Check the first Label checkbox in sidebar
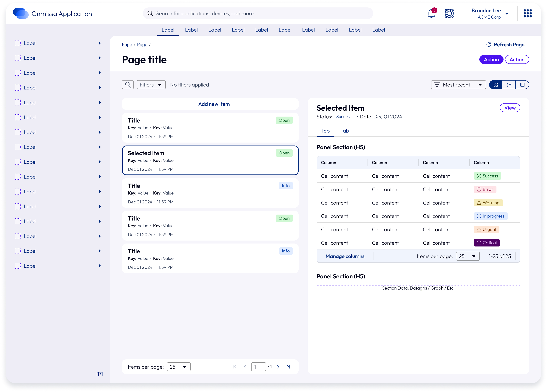Screen dimensions: 547x392 point(18,43)
